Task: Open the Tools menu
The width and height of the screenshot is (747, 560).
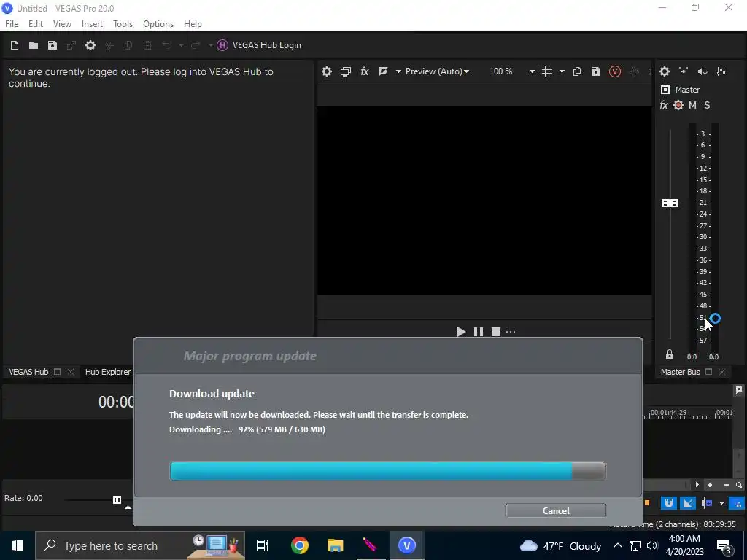Action: [x=123, y=24]
